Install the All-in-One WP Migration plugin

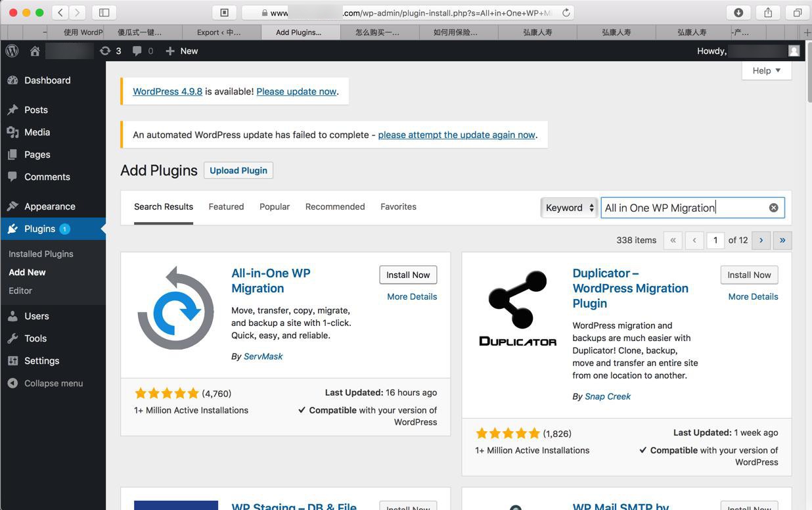[x=408, y=275]
